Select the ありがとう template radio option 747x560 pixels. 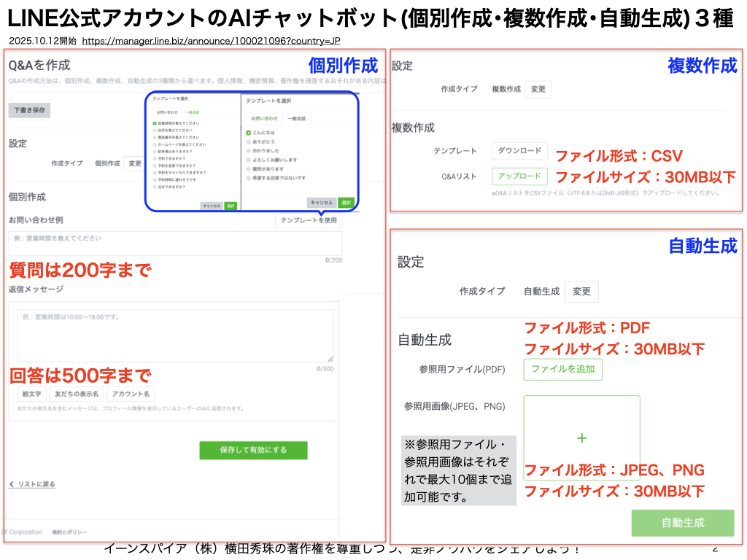point(249,141)
